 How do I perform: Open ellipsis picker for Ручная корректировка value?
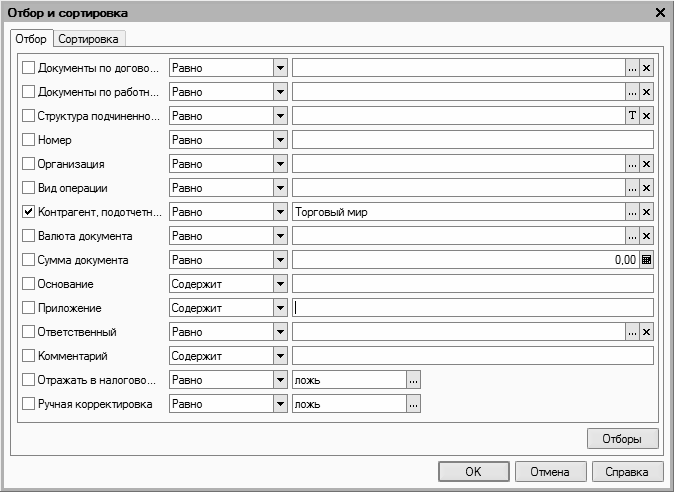[414, 404]
